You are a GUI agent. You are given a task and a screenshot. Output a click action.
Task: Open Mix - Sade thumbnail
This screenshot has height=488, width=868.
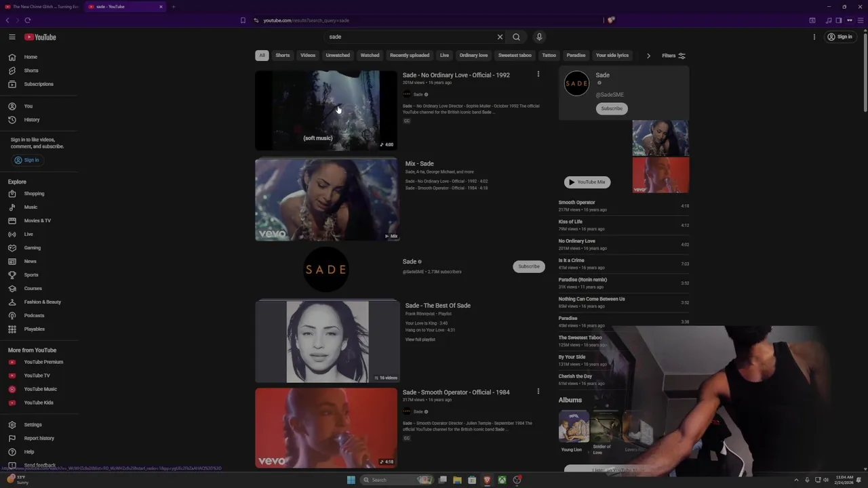click(x=326, y=200)
